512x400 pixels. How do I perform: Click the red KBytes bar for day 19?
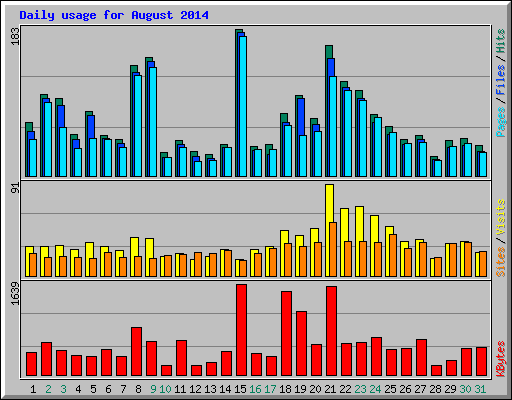302,344
